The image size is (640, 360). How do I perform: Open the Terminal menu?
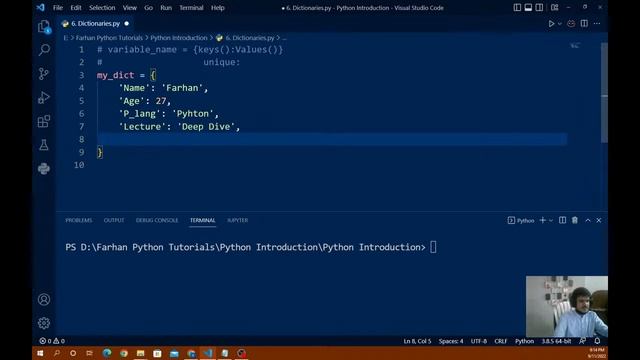point(191,8)
